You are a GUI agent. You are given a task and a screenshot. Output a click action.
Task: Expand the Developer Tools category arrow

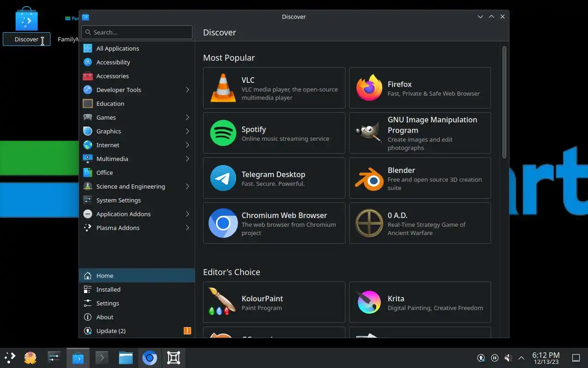click(187, 90)
